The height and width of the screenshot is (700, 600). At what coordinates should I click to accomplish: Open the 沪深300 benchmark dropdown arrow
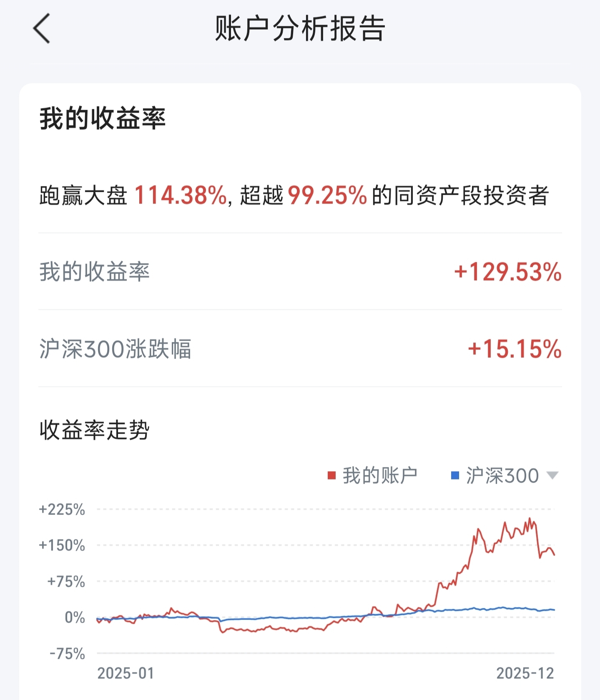coord(552,475)
